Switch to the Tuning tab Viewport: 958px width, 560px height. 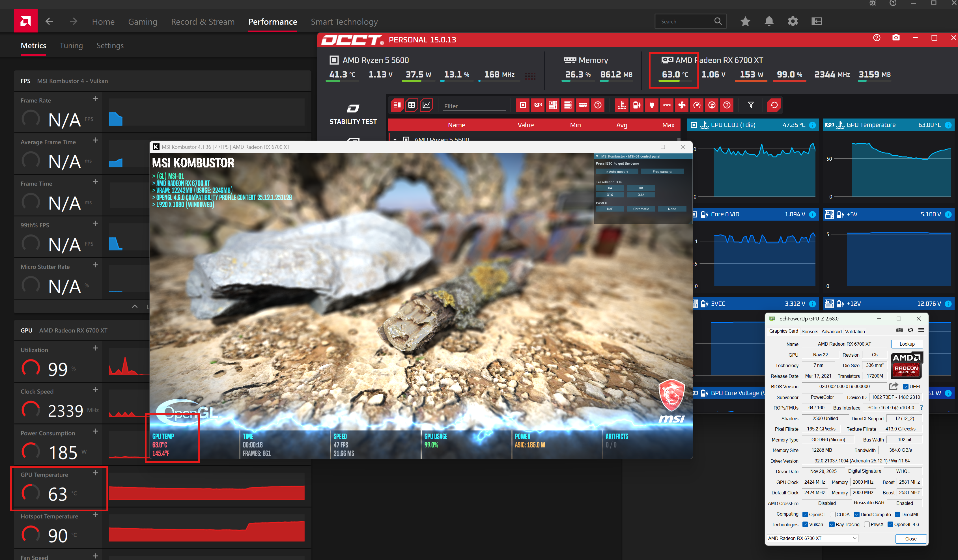(71, 46)
